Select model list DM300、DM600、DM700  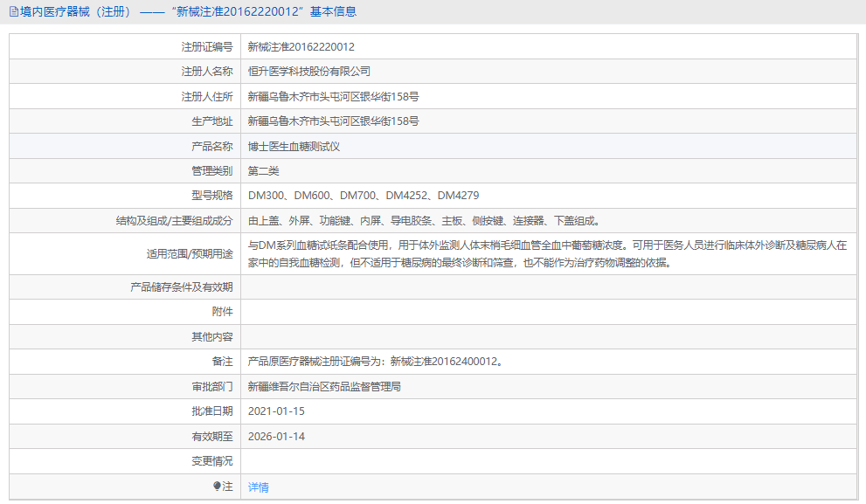(x=312, y=196)
